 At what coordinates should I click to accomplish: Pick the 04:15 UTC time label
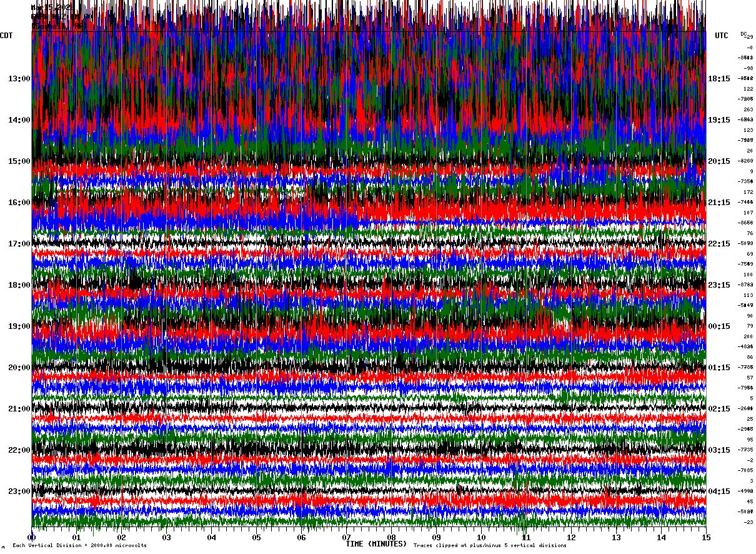pos(719,491)
